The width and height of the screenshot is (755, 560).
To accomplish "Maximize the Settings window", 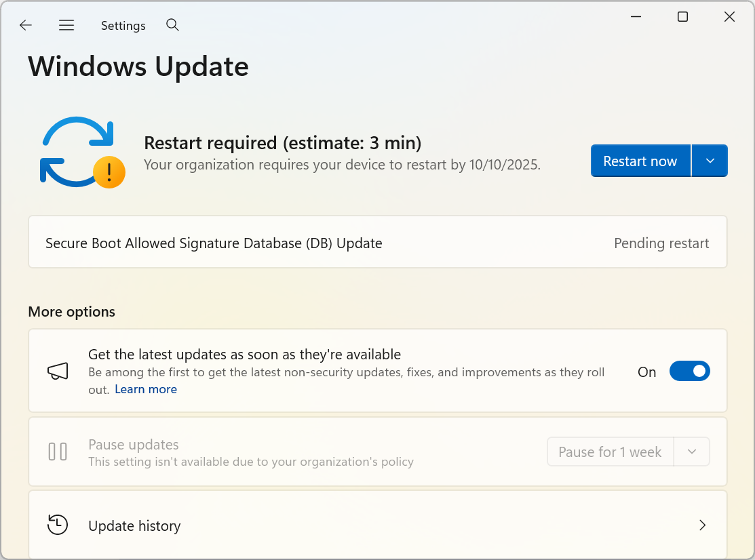I will [x=682, y=17].
